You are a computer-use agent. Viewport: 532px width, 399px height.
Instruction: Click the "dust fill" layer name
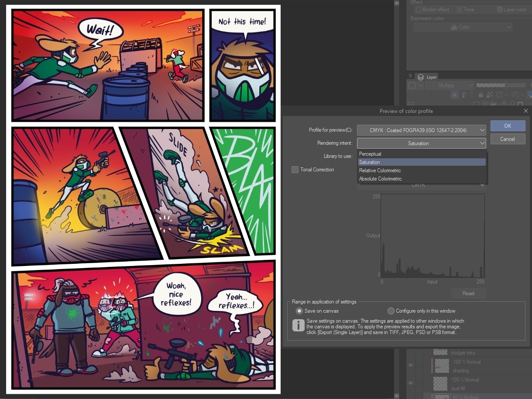459,389
